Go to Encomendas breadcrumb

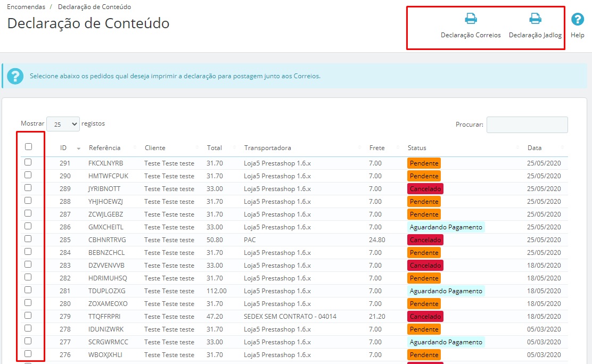pos(26,7)
